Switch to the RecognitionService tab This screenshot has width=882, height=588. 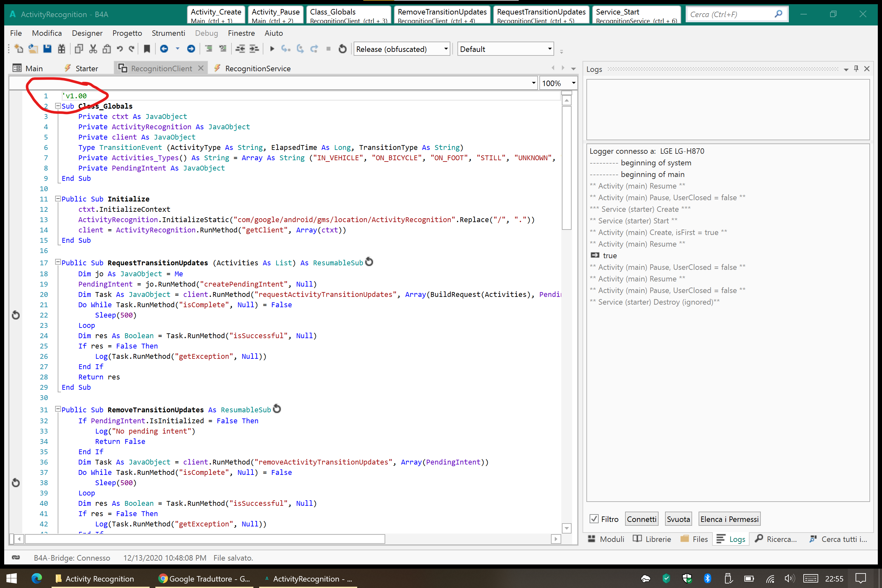pyautogui.click(x=258, y=69)
